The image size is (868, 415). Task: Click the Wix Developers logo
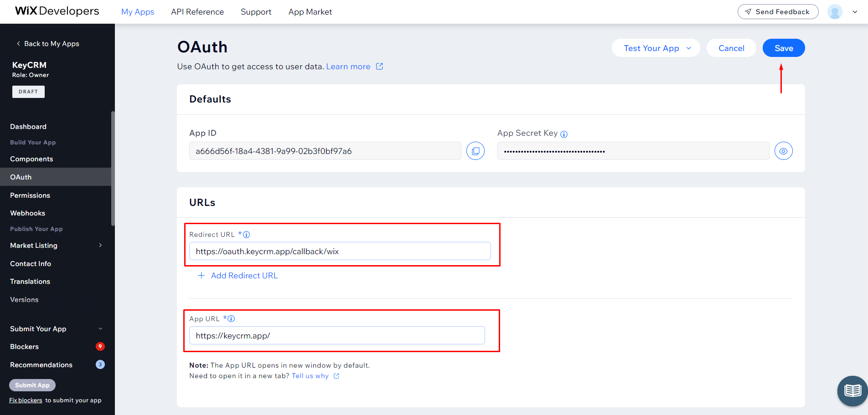57,11
